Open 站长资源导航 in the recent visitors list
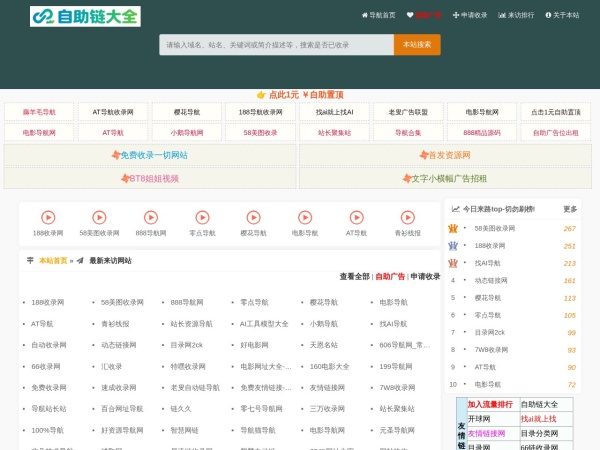600x450 pixels. pos(191,324)
